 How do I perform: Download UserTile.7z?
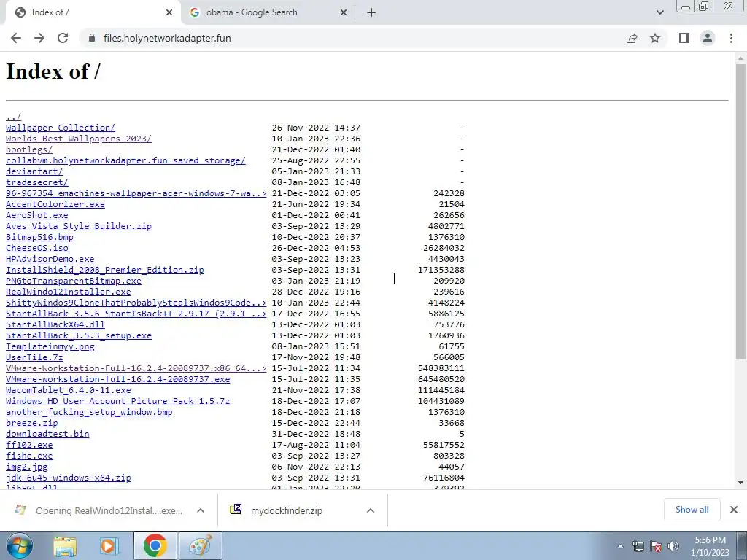[x=34, y=357]
